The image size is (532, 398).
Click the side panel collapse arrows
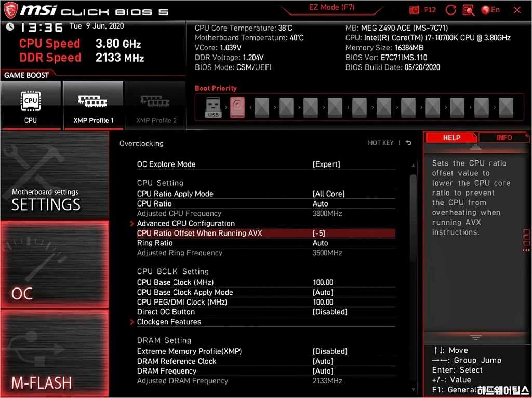coord(526,250)
